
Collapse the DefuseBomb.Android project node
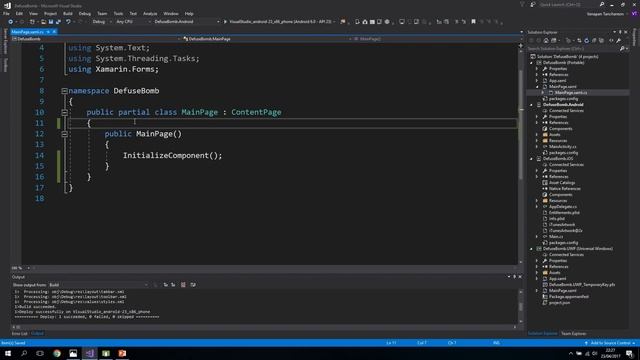coord(532,105)
